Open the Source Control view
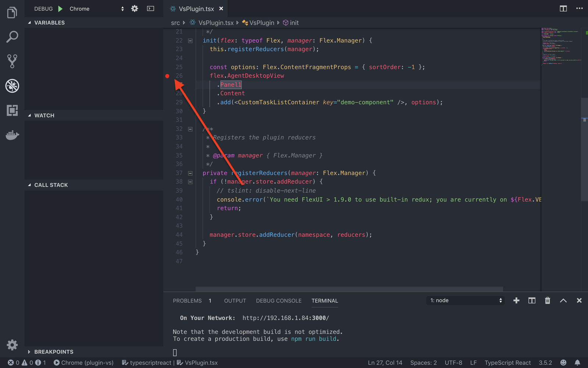This screenshot has height=368, width=588. (x=12, y=61)
